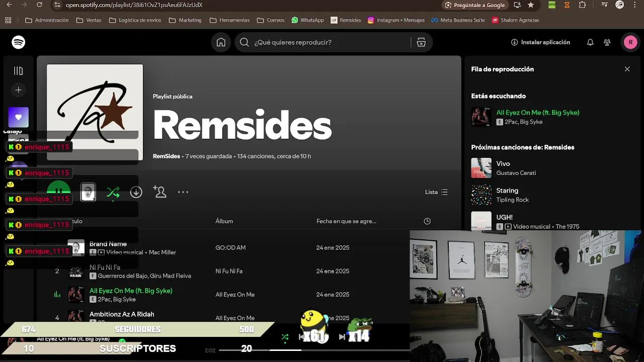Open Remsides bookmark

tap(346, 20)
